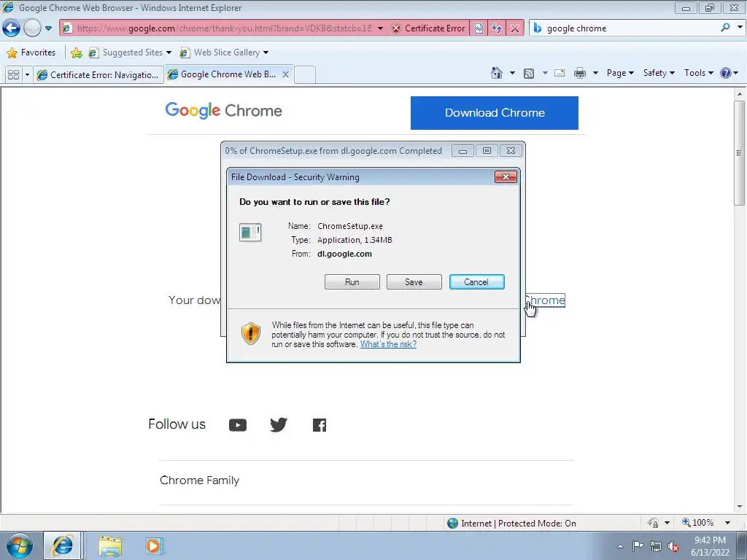Open the Help question mark menu

[729, 73]
